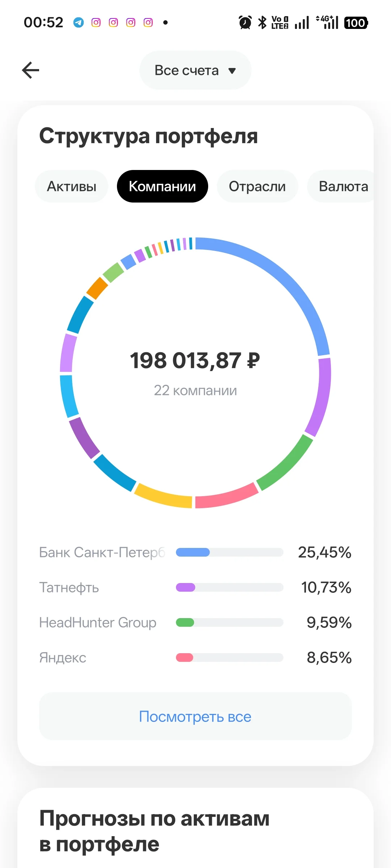Viewport: 391px width, 868px height.
Task: Tap the VoLTE 2 status indicator
Action: (x=280, y=22)
